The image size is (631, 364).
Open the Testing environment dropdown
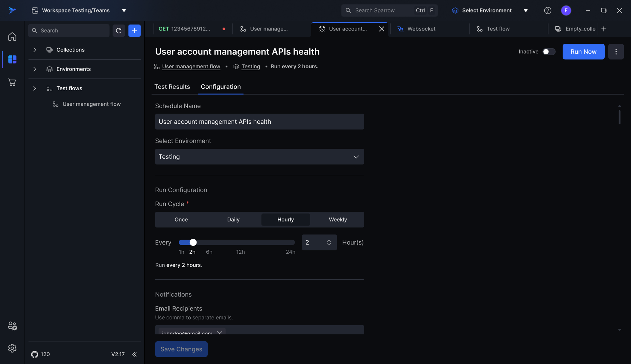coord(259,157)
